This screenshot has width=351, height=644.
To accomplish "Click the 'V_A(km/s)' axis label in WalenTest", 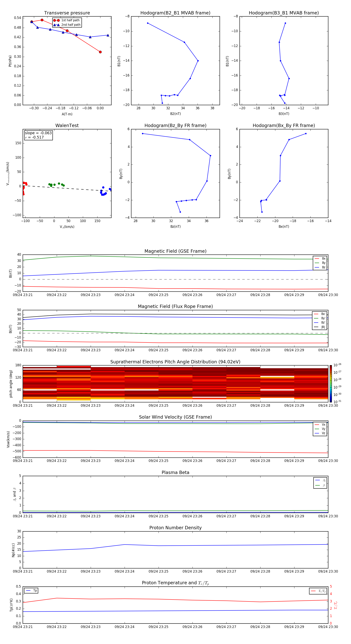I will point(67,227).
